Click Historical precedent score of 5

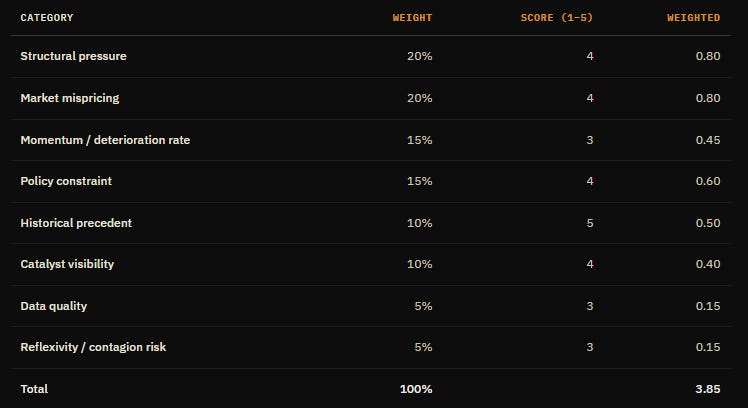[x=590, y=223]
